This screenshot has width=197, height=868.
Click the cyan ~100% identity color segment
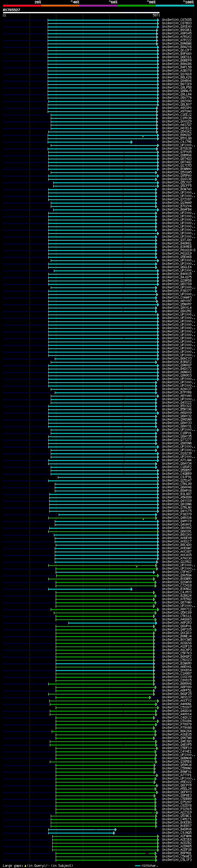(x=175, y=6)
